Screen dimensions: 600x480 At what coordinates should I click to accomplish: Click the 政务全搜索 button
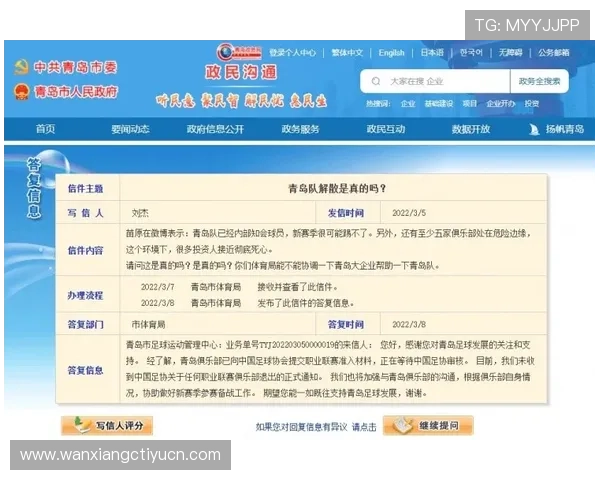coord(540,81)
